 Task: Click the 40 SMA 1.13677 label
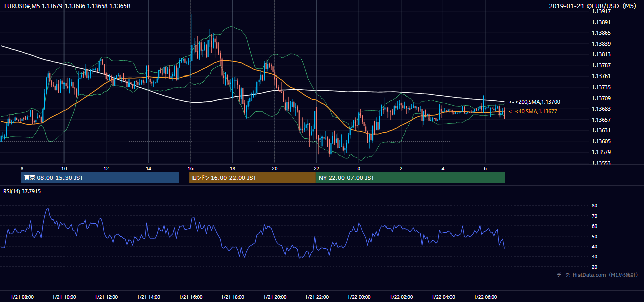click(533, 112)
